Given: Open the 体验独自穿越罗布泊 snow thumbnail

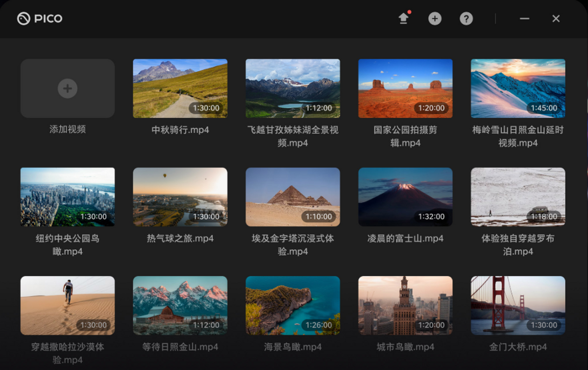Looking at the screenshot, I should (x=518, y=197).
